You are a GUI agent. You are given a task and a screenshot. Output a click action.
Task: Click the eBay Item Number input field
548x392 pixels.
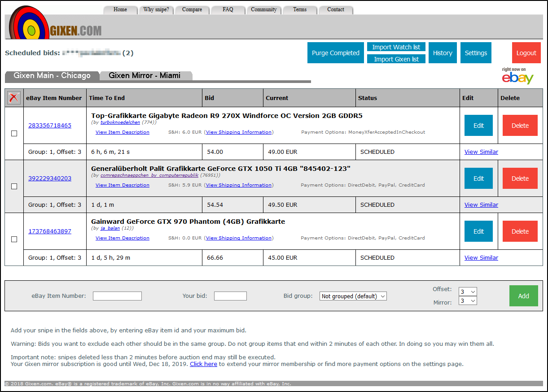coord(117,296)
